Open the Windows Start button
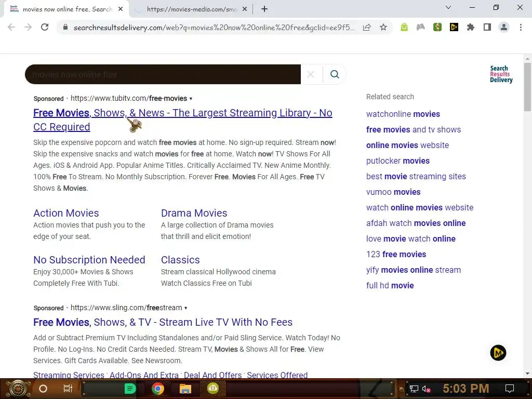The height and width of the screenshot is (399, 532). coord(18,389)
